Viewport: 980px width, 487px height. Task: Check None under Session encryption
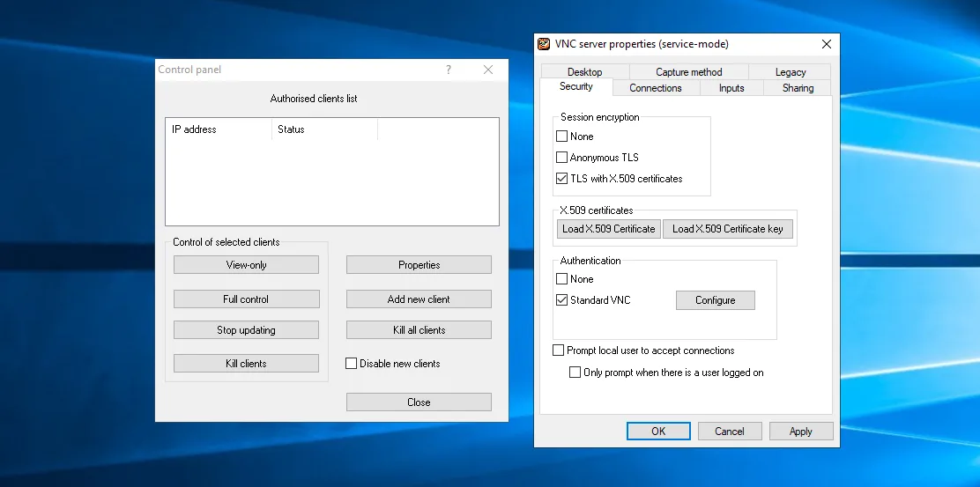[x=562, y=137]
